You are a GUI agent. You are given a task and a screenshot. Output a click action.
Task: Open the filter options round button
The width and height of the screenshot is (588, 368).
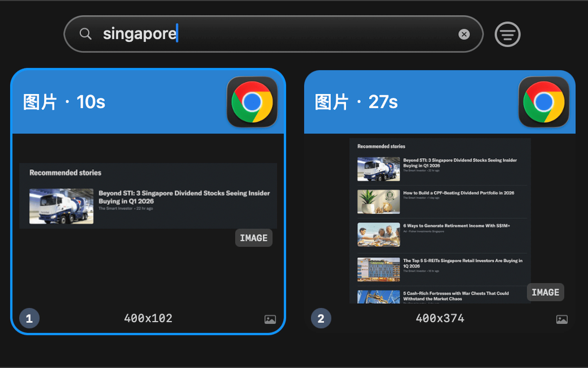[x=508, y=34]
